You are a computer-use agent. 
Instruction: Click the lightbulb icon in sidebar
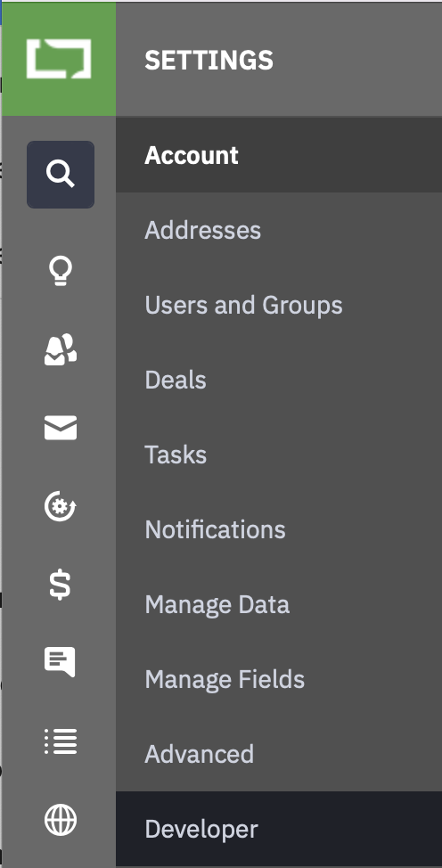pos(61,271)
